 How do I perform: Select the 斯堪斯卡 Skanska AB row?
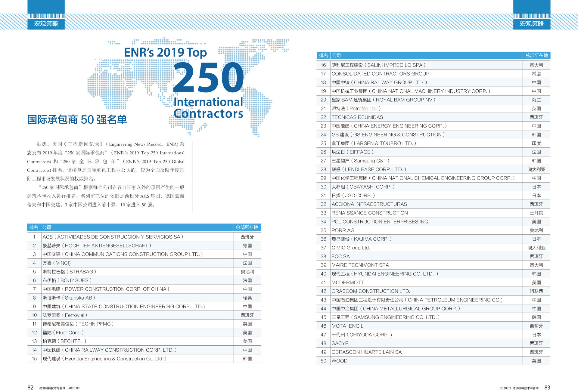tap(144, 298)
